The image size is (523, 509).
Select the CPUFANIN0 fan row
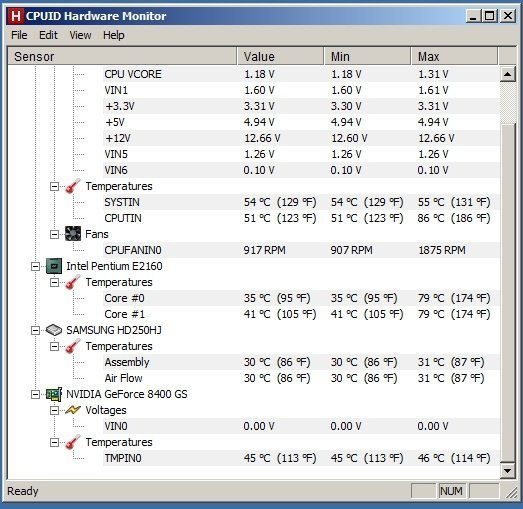pos(301,250)
